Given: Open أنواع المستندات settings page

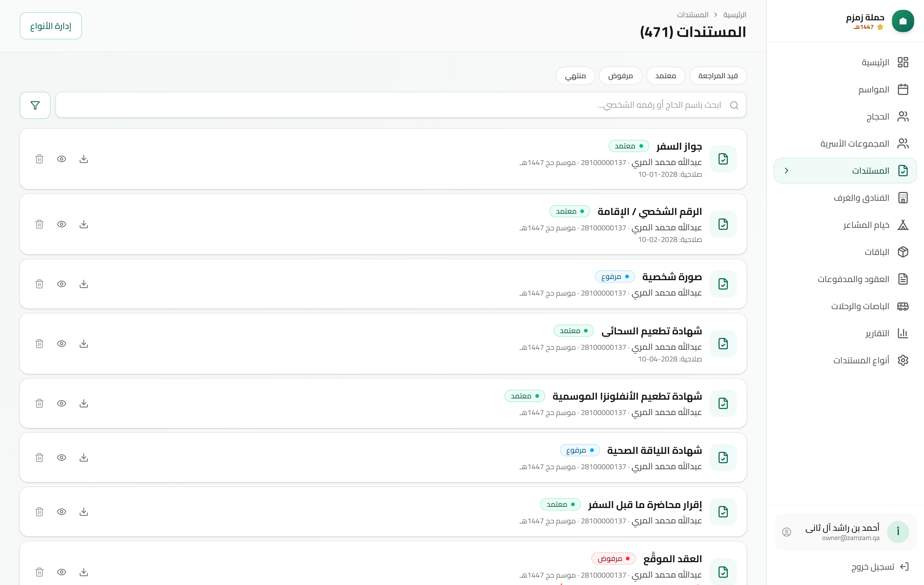Looking at the screenshot, I should click(845, 360).
